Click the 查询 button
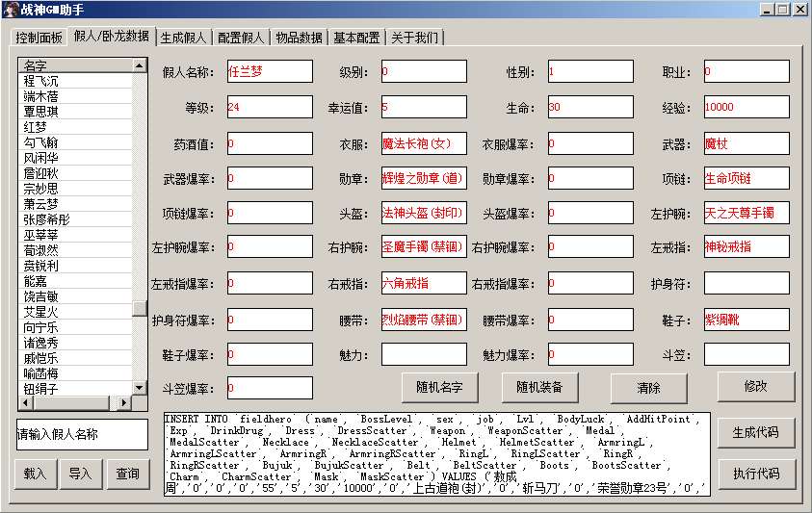The image size is (812, 513). pos(127,474)
